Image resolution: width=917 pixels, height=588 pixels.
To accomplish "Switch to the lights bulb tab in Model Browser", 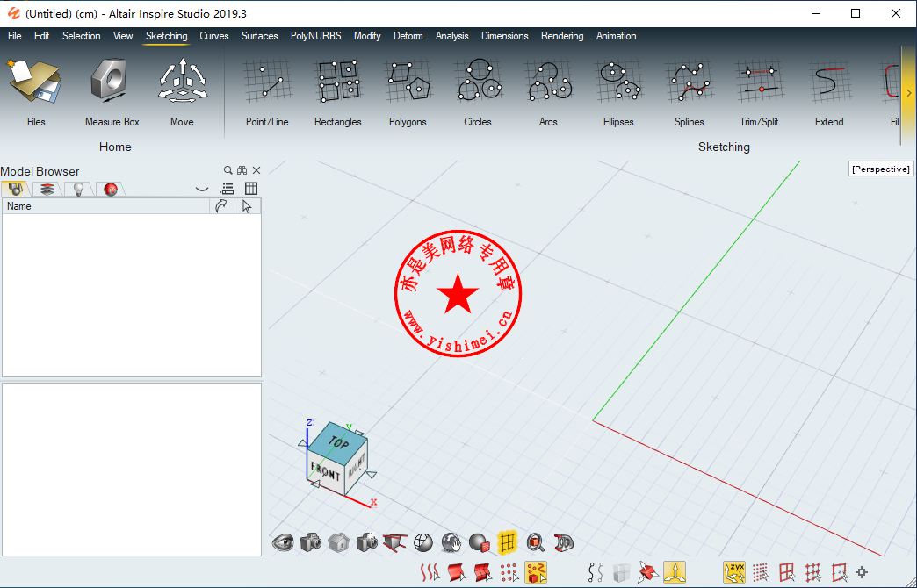I will pyautogui.click(x=78, y=189).
